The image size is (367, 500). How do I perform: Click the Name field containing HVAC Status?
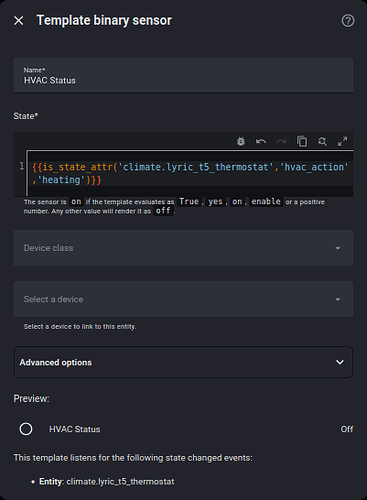(183, 75)
